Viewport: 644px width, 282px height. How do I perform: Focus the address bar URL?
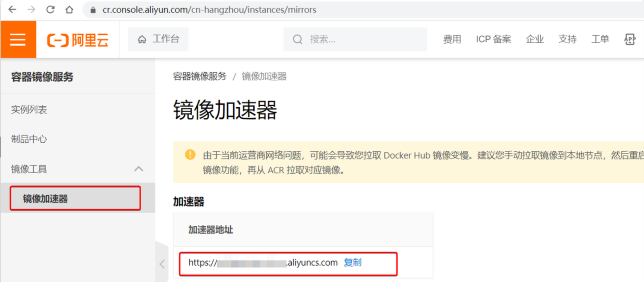209,10
